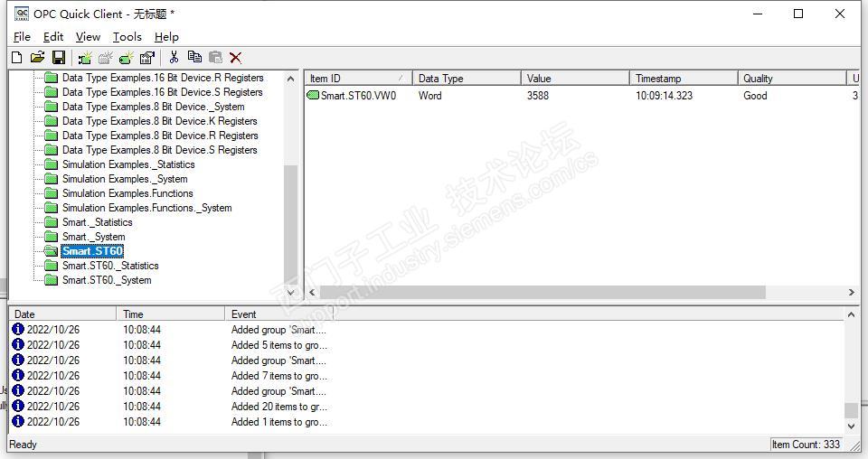
Task: Select the Smart.ST60.VW0 item row
Action: [x=581, y=95]
